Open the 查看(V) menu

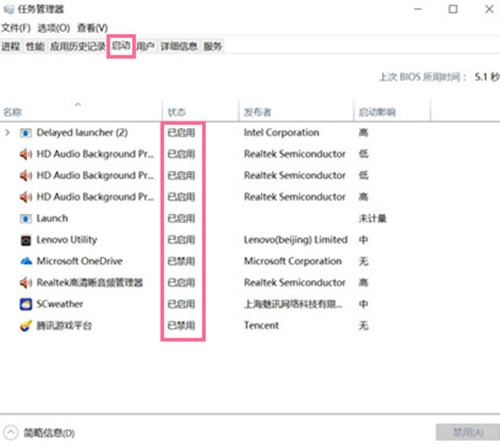[92, 28]
